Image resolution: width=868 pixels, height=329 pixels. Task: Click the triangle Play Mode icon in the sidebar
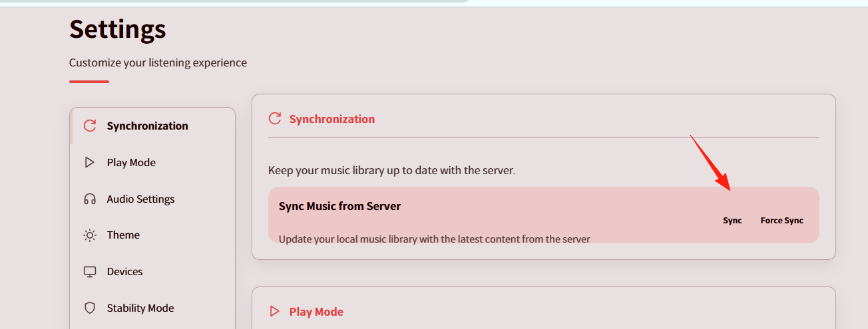coord(90,162)
